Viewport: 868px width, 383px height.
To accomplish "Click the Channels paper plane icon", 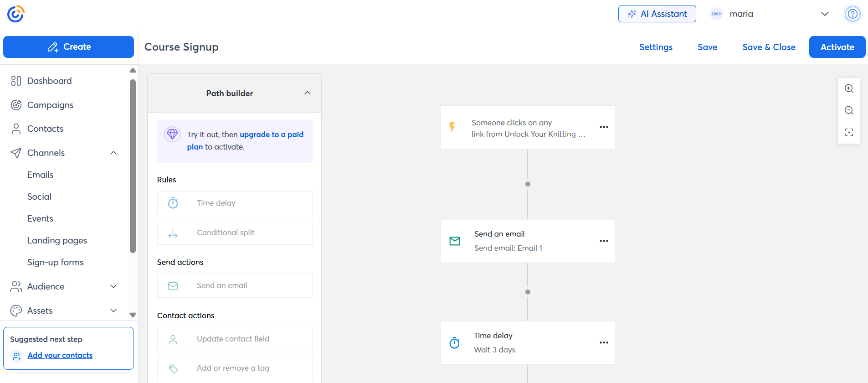I will [16, 153].
